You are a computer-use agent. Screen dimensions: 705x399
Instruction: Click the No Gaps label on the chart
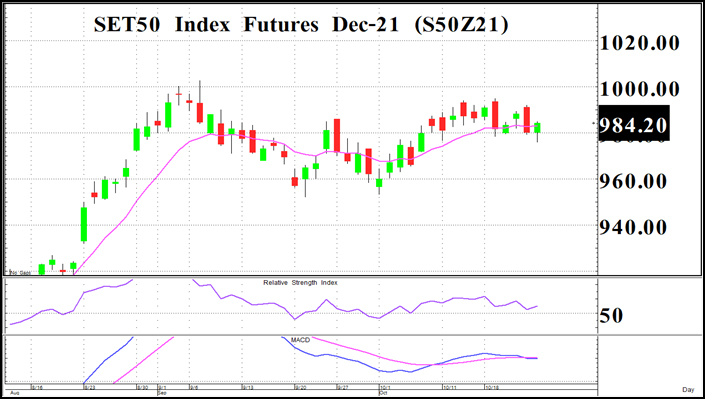20,273
